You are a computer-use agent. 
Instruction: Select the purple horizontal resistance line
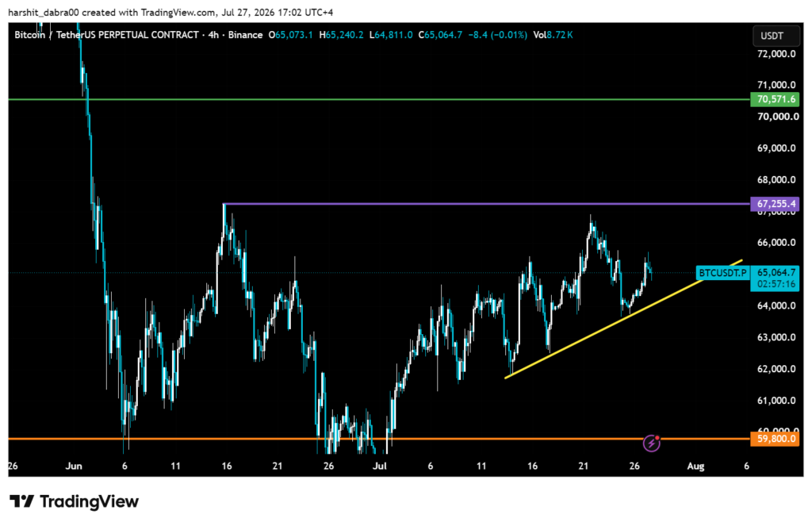point(487,204)
